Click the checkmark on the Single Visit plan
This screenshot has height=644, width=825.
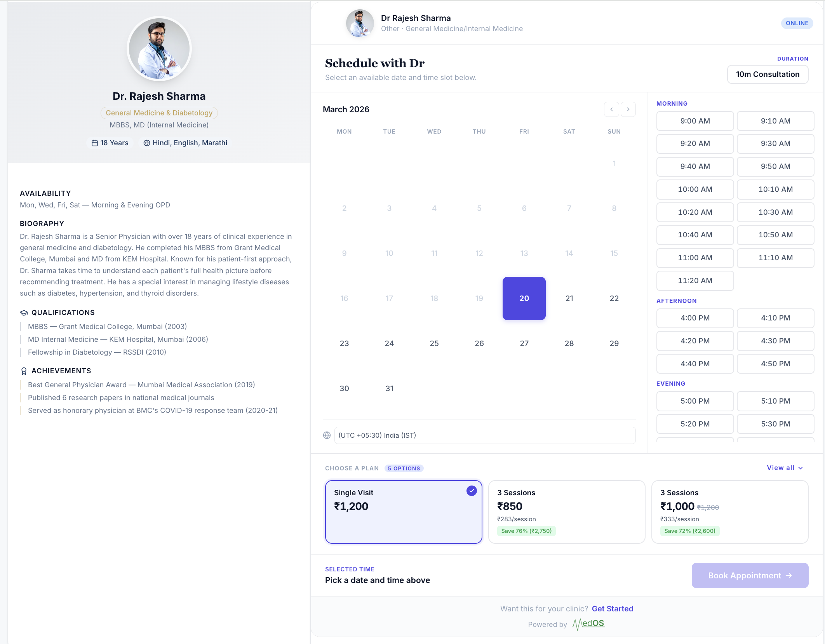(471, 491)
